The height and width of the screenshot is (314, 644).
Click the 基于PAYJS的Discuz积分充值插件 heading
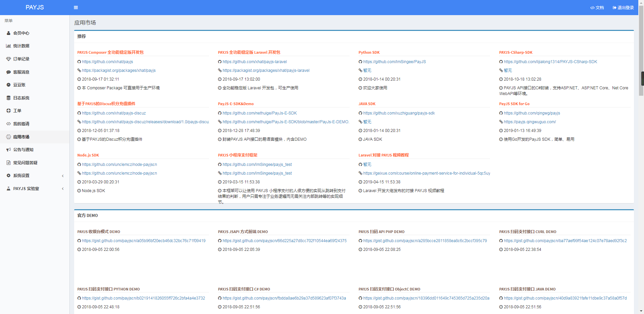pos(106,104)
